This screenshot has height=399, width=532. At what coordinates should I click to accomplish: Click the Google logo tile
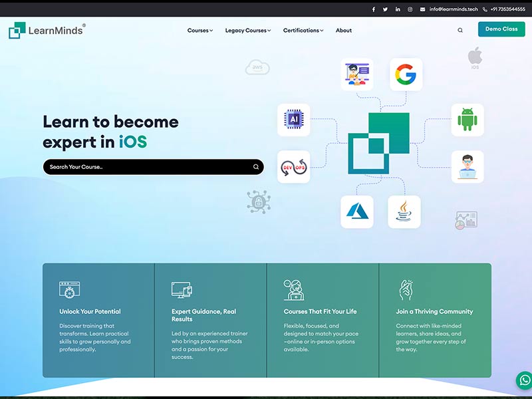406,74
